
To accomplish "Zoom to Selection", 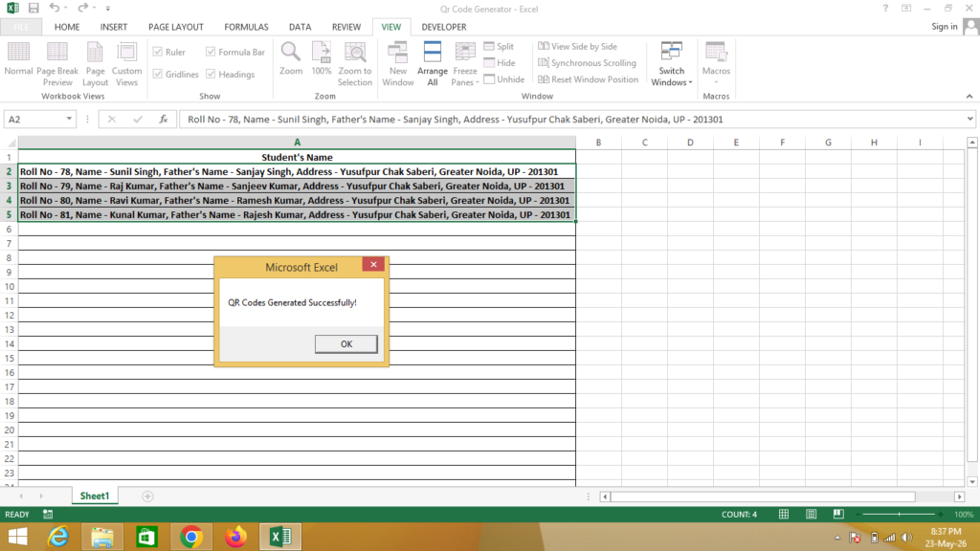I will (355, 64).
